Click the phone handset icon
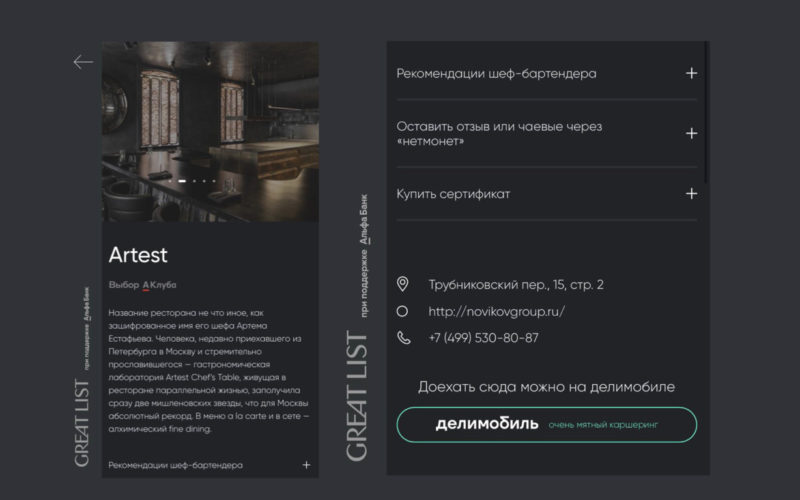This screenshot has height=500, width=800. 404,338
